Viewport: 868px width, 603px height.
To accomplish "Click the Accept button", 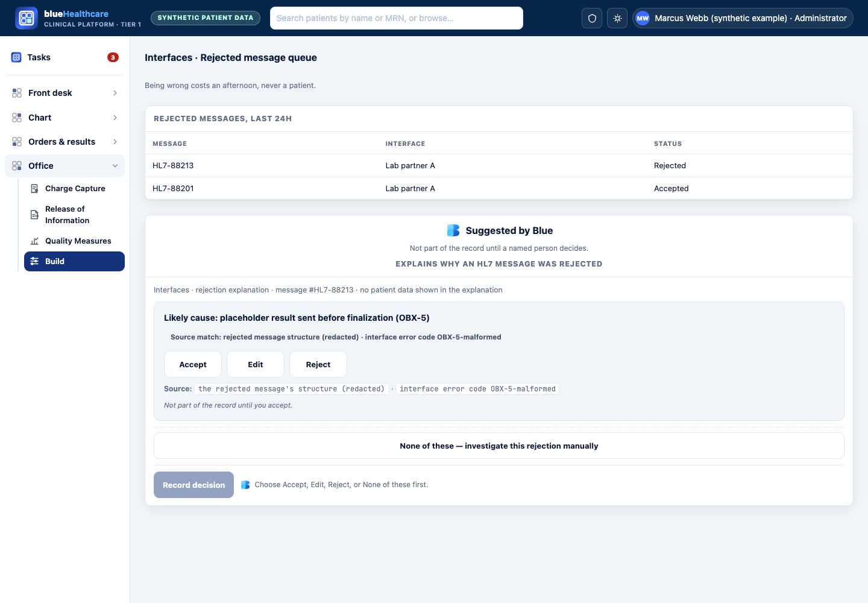I will 193,364.
